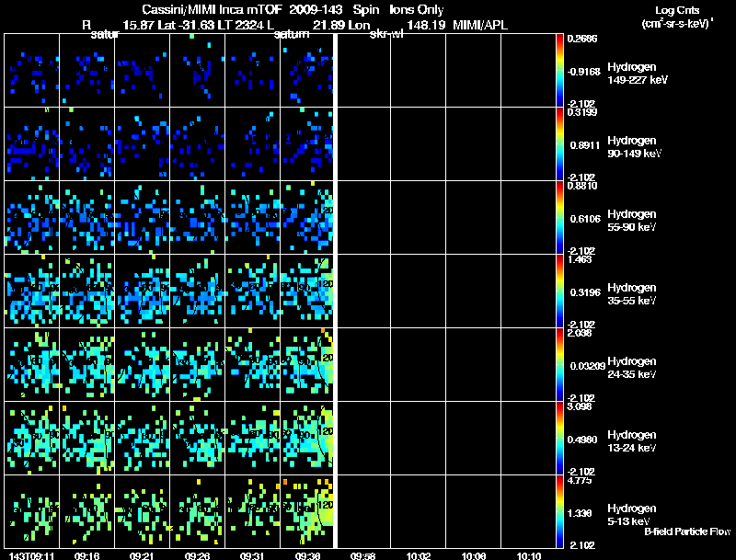Open the 5-13 keV panel at 09:36
736x560 pixels.
(x=307, y=511)
